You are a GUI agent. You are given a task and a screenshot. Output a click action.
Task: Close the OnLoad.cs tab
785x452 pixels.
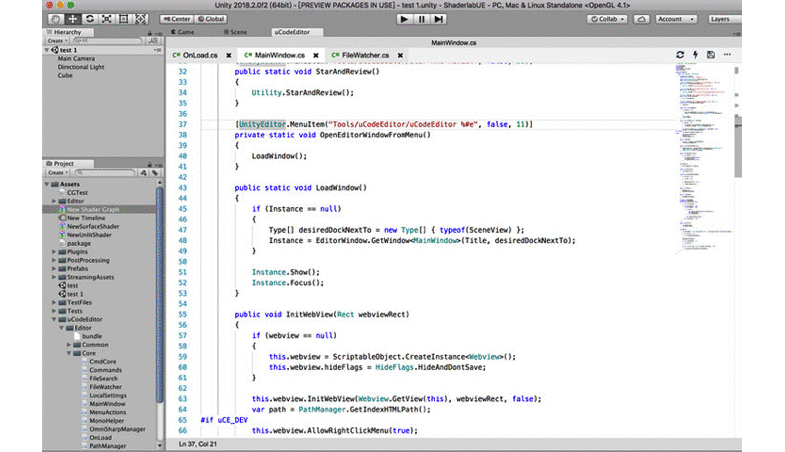coord(229,56)
